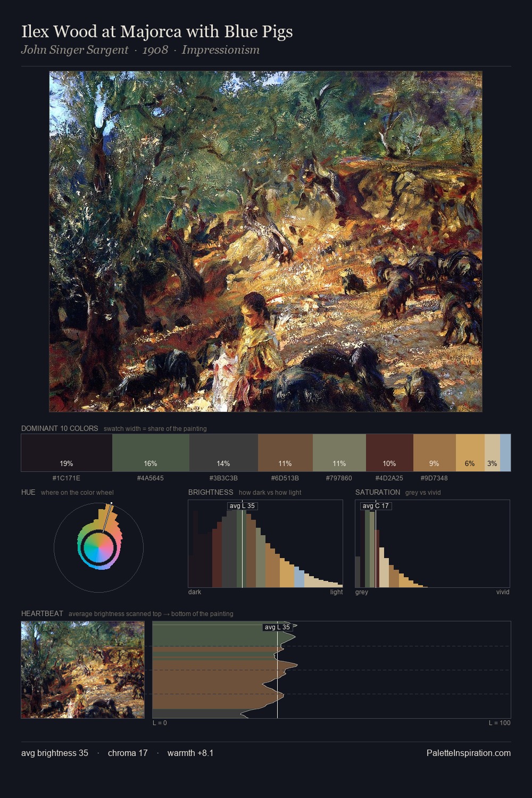Click the 'light' axis label under brightness
532x798 pixels.
[x=336, y=592]
